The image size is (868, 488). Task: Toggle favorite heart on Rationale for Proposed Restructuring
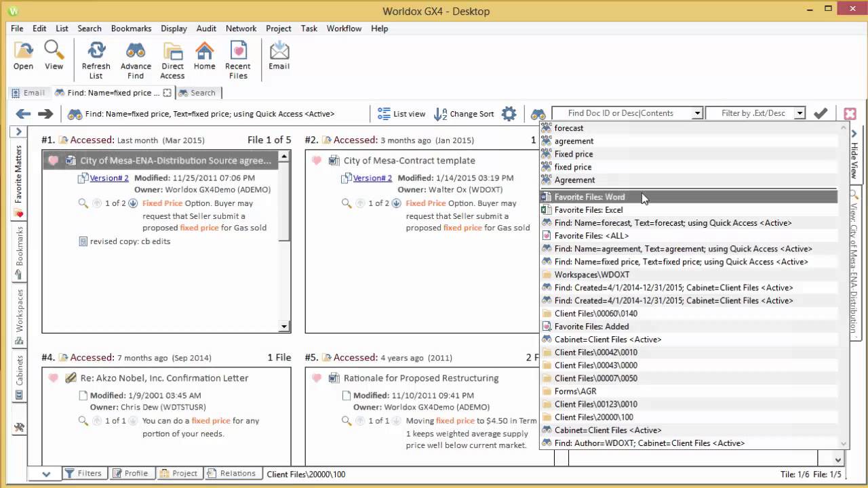[x=317, y=378]
